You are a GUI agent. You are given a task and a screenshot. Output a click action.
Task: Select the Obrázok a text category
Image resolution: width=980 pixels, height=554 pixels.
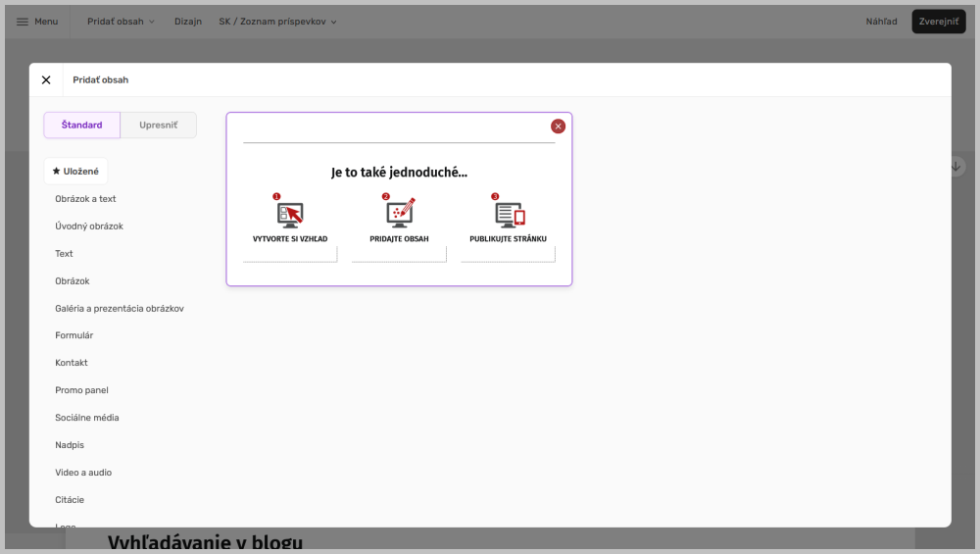pos(85,199)
